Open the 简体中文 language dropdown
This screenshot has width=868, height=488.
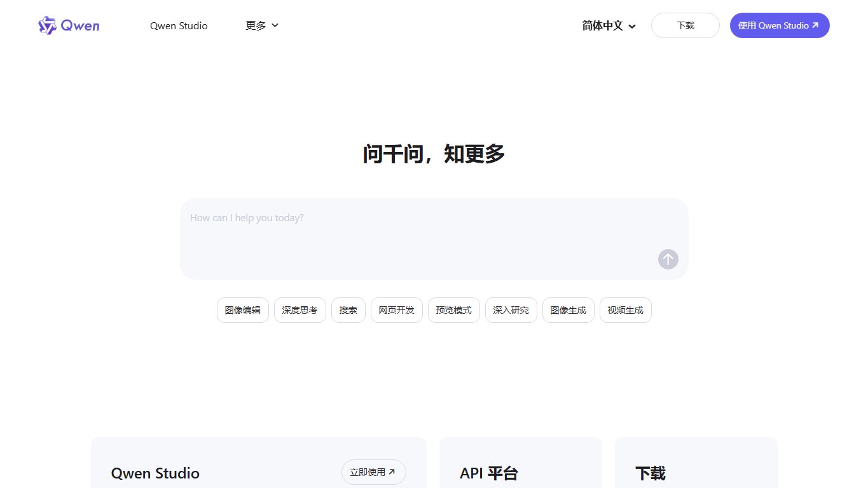click(609, 26)
